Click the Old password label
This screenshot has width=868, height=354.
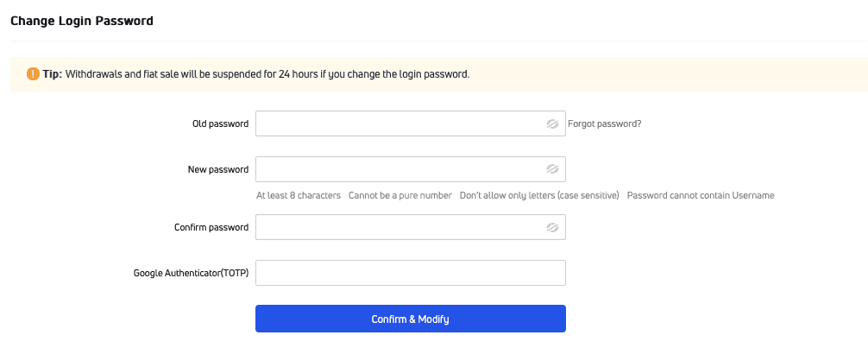click(x=220, y=123)
